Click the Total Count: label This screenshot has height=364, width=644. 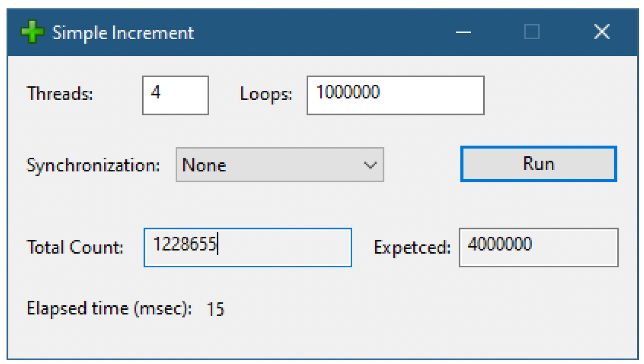coord(75,247)
